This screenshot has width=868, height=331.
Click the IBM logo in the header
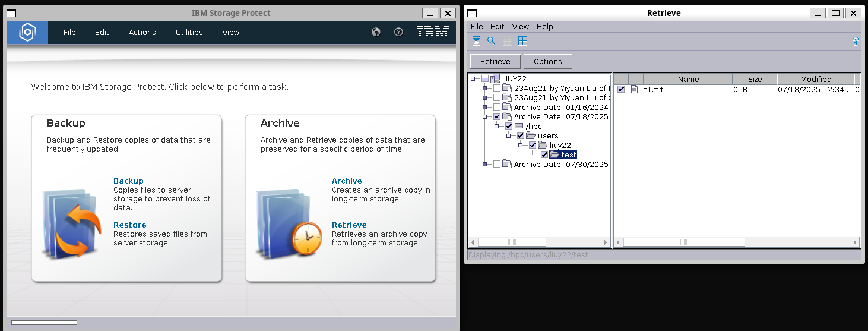[432, 33]
